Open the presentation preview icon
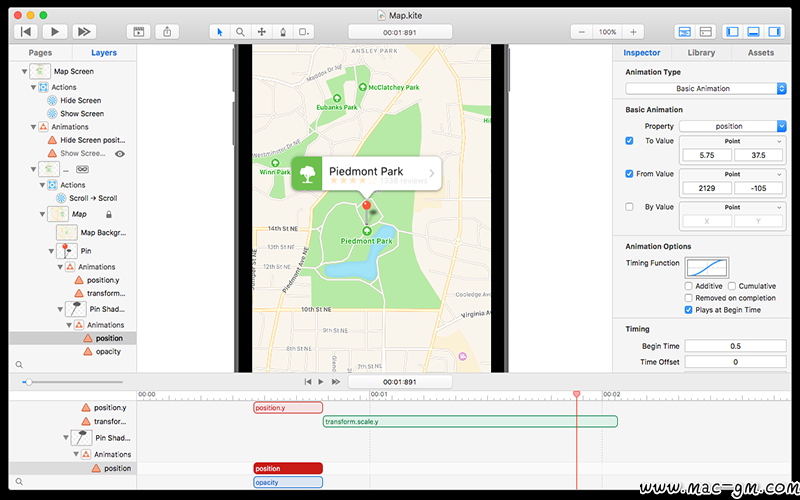The width and height of the screenshot is (800, 500). pos(139,32)
